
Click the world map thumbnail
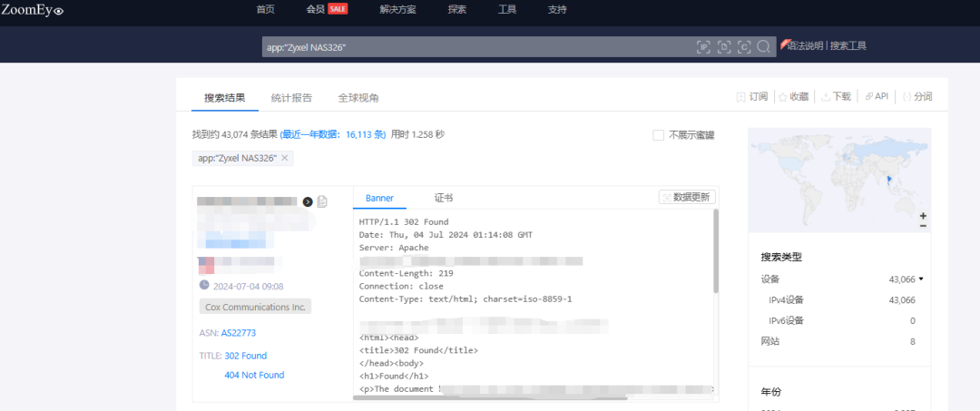pyautogui.click(x=839, y=180)
